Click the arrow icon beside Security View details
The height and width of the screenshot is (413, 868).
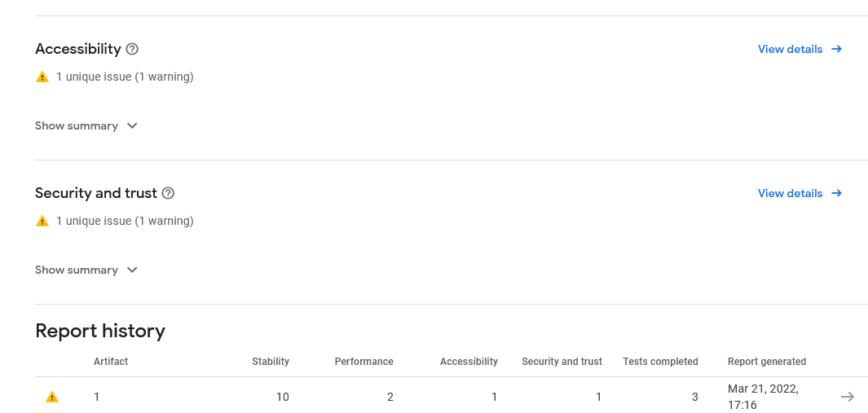pyautogui.click(x=836, y=193)
